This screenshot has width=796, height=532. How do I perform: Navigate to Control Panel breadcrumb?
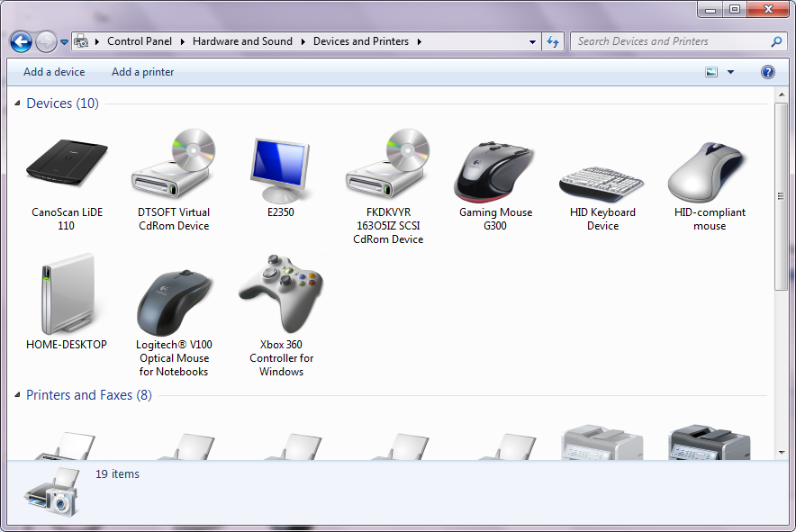pyautogui.click(x=140, y=41)
